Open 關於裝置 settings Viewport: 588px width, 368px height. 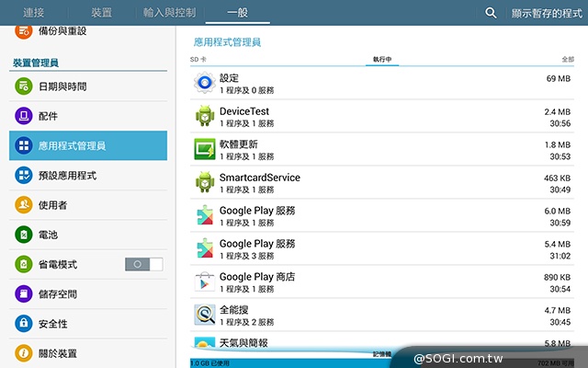88,353
